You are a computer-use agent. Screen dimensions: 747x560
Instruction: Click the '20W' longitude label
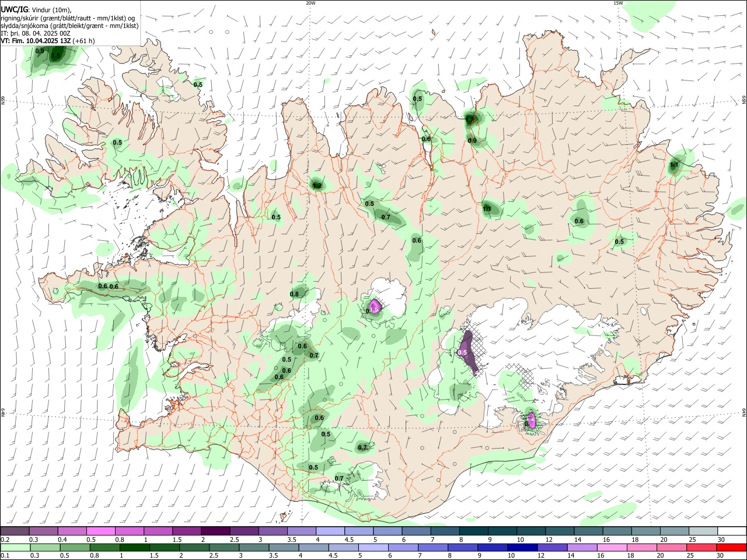(x=310, y=3)
